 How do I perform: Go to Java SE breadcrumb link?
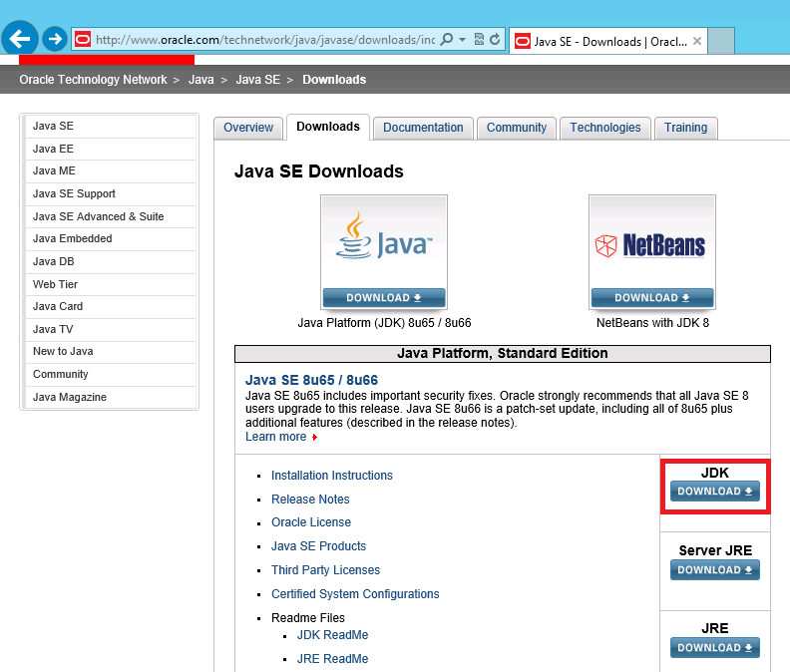tap(258, 80)
